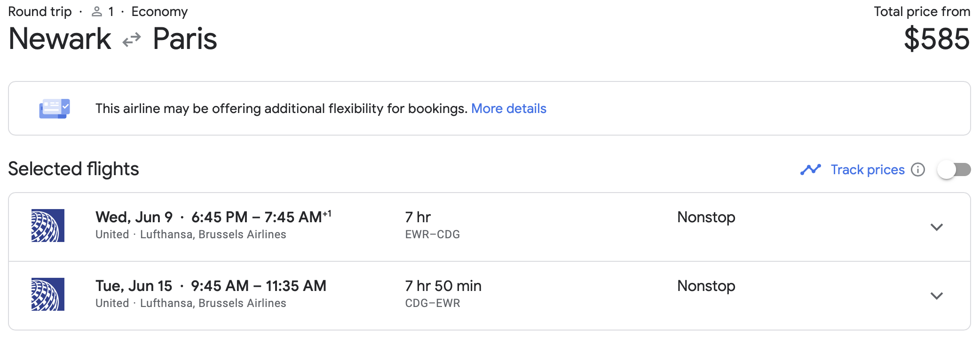Open the Economy cabin class selector
The width and height of the screenshot is (980, 339).
(159, 11)
